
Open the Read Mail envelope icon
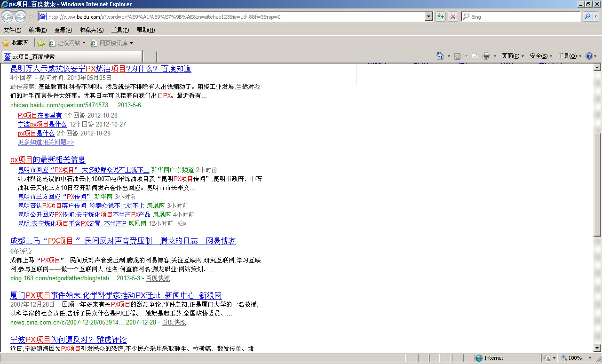(475, 56)
